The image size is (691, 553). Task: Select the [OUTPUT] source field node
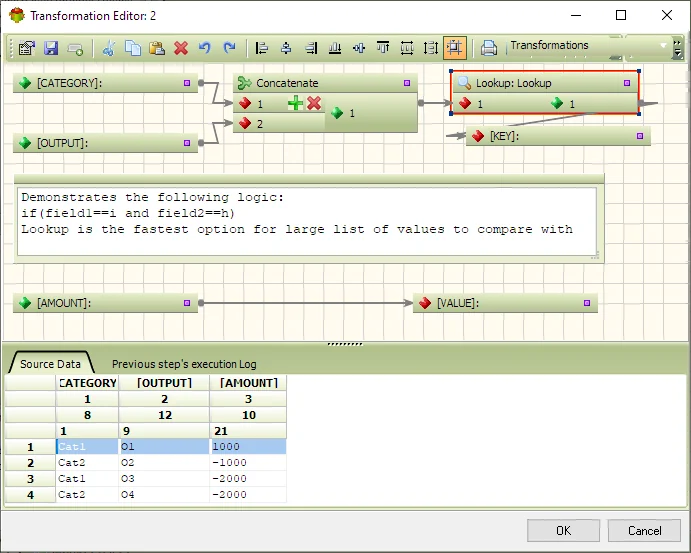(105, 143)
